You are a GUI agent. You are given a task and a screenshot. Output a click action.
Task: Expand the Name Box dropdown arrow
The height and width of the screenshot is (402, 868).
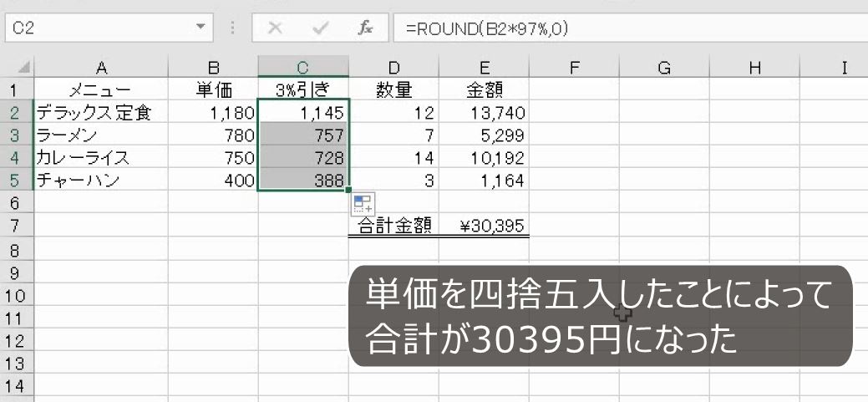pyautogui.click(x=200, y=28)
